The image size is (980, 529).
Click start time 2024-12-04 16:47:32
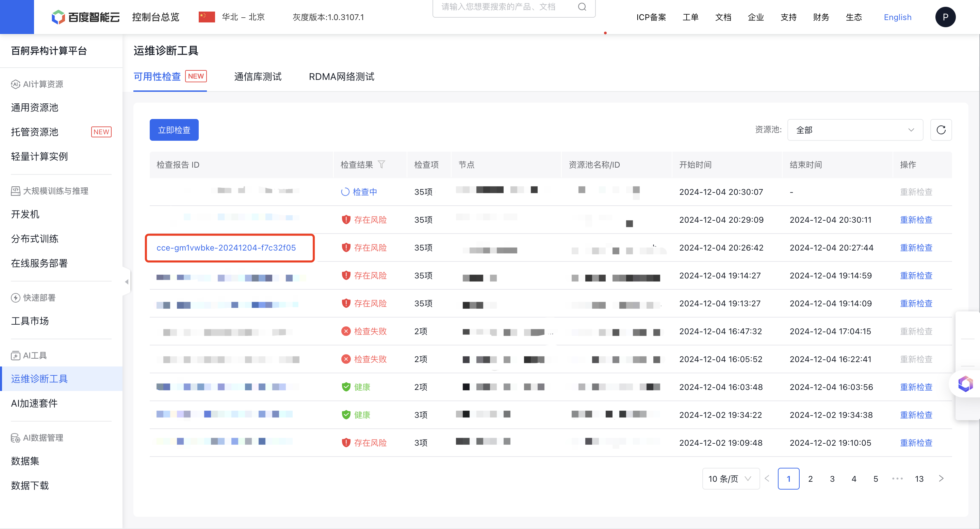[x=721, y=331]
